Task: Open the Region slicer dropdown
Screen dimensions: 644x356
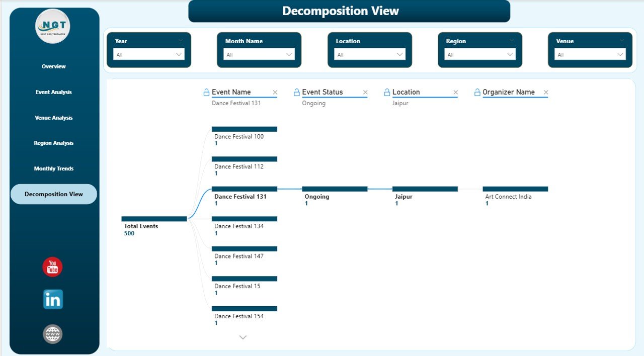Action: coord(510,54)
